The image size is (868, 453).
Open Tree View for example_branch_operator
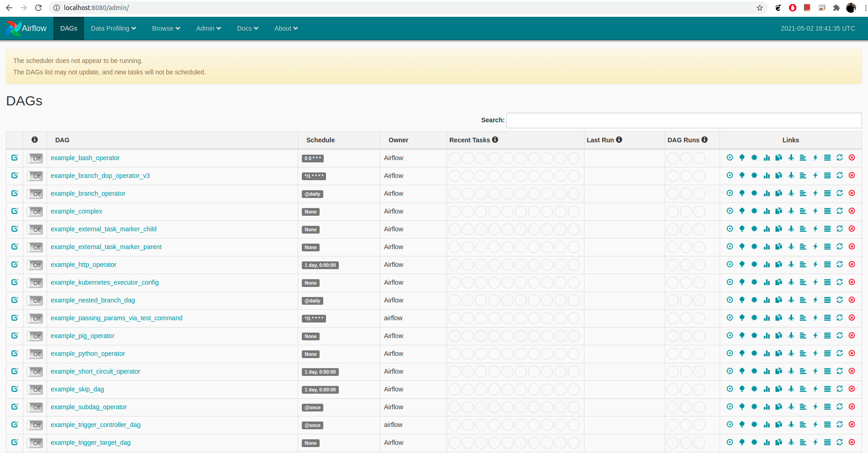[742, 193]
